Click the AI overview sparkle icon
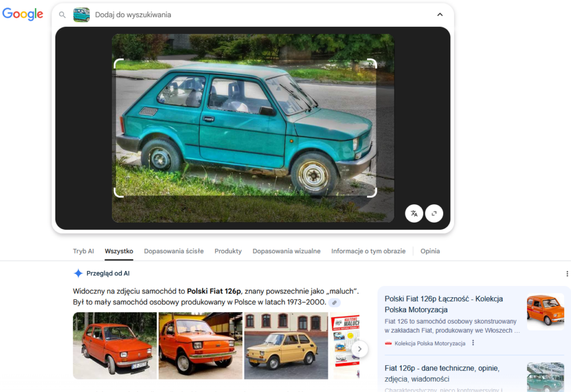 [x=78, y=273]
